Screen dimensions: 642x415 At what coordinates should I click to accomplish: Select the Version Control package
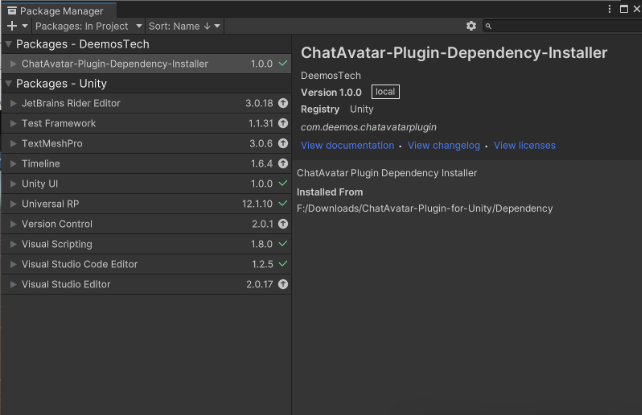146,224
